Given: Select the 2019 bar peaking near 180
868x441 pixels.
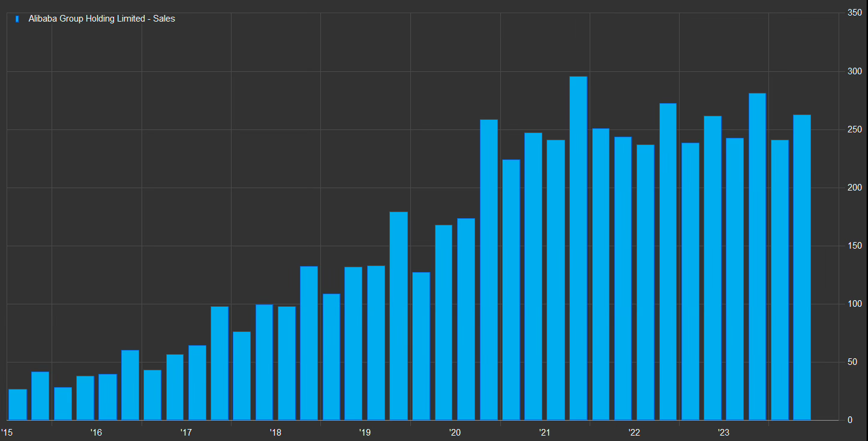Looking at the screenshot, I should [x=399, y=316].
